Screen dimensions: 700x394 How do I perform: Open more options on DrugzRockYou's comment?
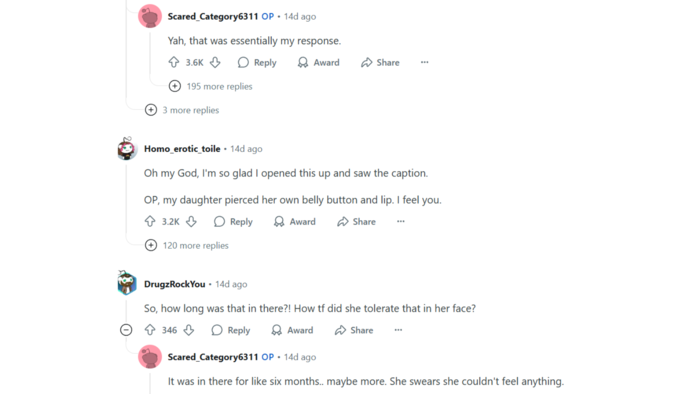(x=398, y=330)
